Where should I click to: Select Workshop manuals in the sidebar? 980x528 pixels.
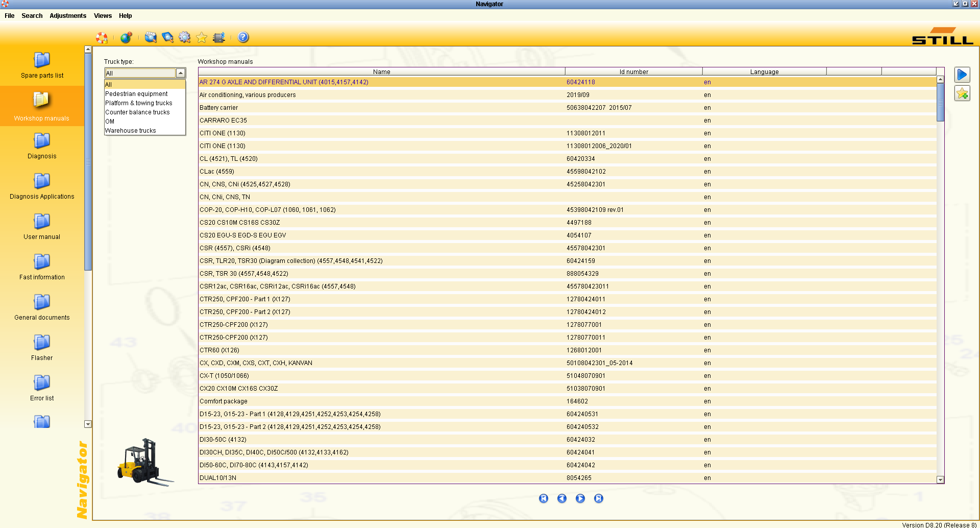[42, 107]
